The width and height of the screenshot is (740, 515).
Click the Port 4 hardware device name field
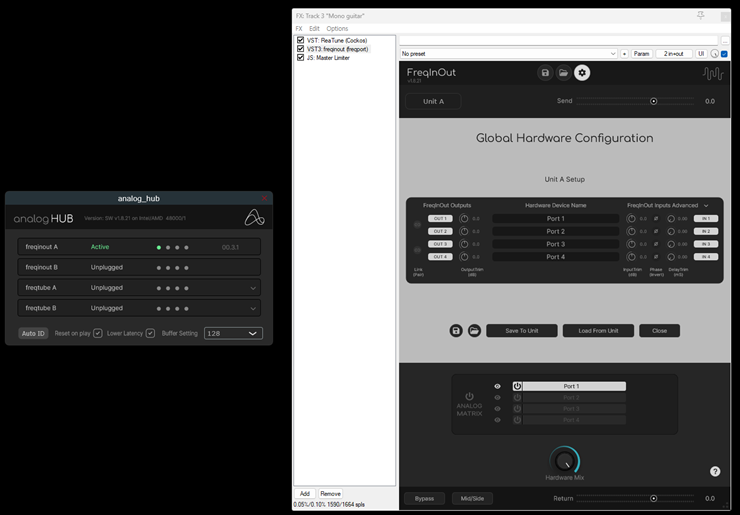point(555,257)
